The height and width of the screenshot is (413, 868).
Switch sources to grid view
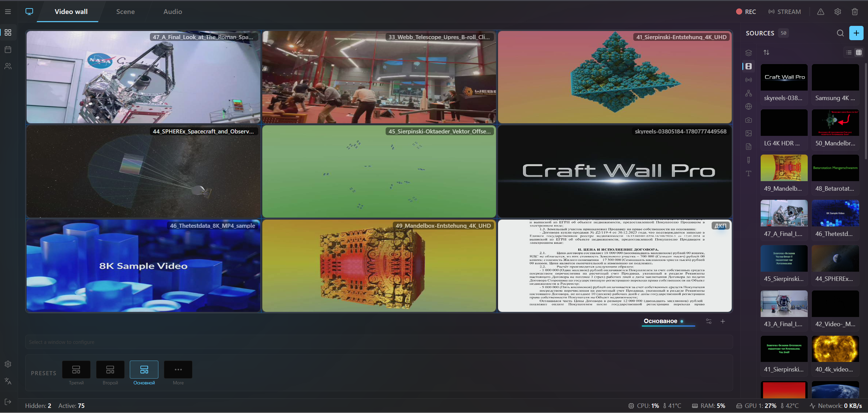(x=859, y=52)
